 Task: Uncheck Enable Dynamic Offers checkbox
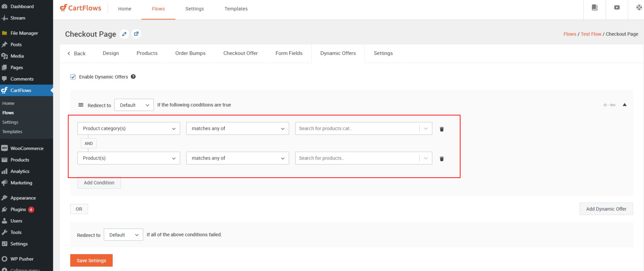pos(73,77)
